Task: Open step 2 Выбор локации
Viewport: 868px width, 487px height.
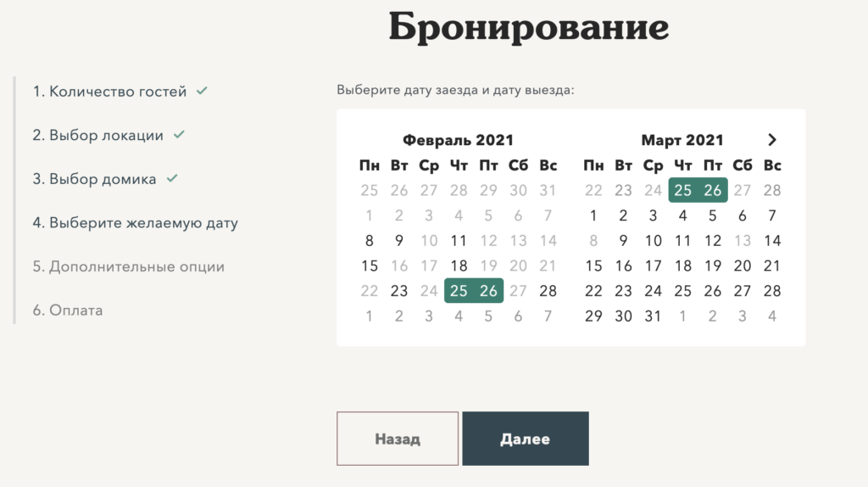Action: [98, 135]
